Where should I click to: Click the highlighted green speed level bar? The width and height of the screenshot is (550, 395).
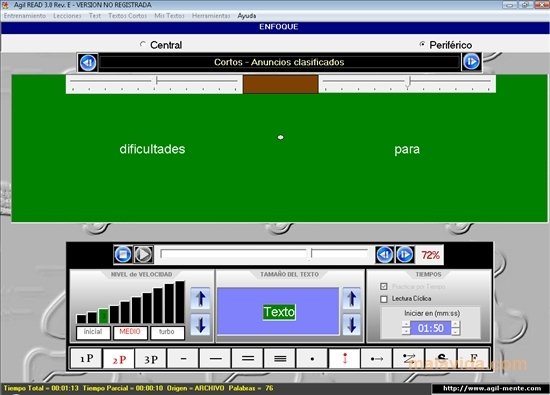pos(103,316)
